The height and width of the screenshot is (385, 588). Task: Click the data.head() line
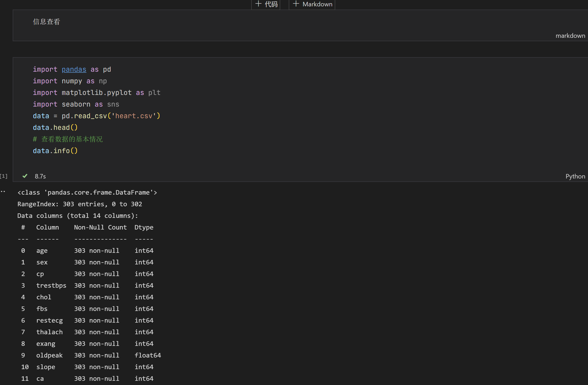[x=55, y=127]
